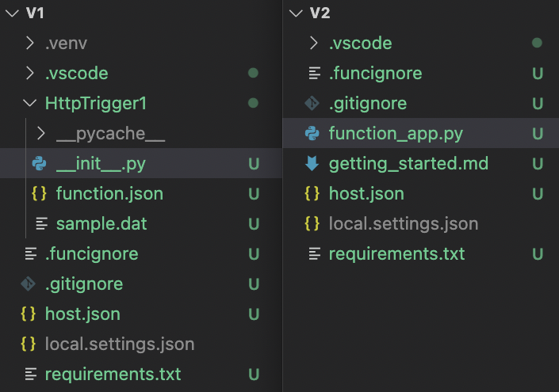Expand the .venv folder
559x392 pixels.
coord(30,44)
